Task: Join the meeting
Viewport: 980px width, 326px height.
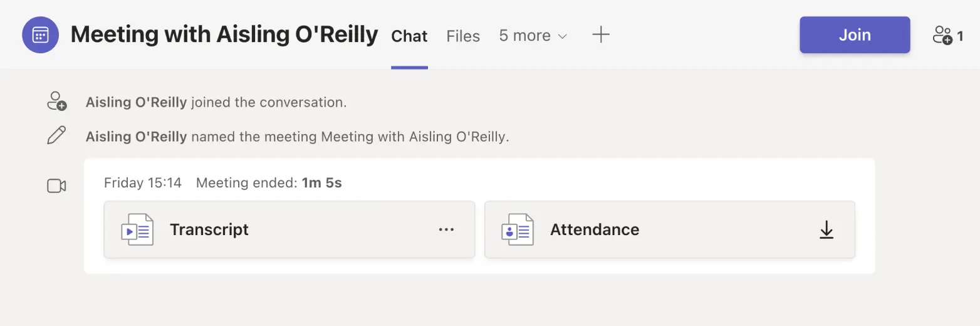Action: [x=855, y=35]
